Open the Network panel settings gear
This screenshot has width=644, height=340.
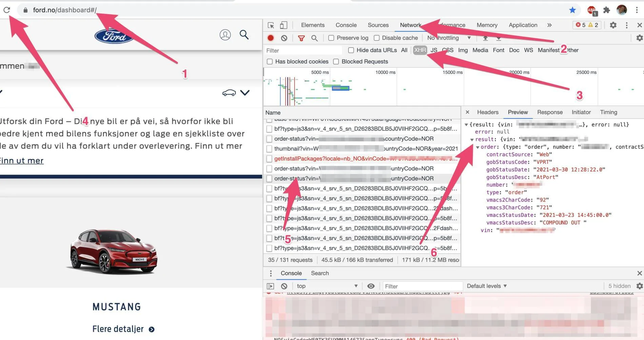(x=639, y=38)
